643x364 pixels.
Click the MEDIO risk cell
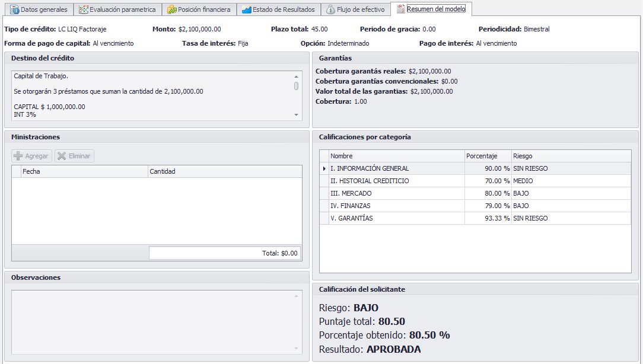pyautogui.click(x=571, y=181)
